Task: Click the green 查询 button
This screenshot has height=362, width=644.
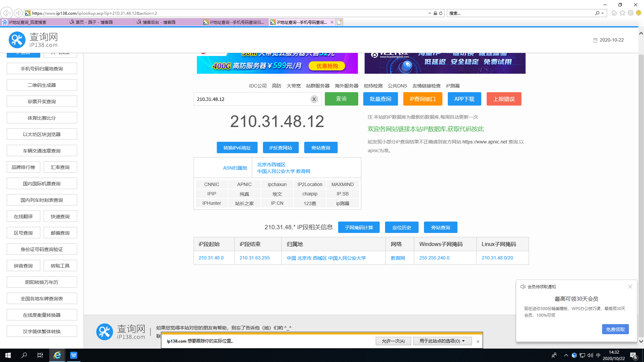Action: point(341,99)
